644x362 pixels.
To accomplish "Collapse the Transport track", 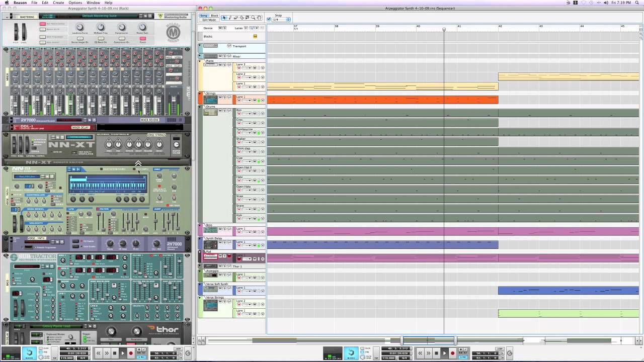I will pos(200,45).
